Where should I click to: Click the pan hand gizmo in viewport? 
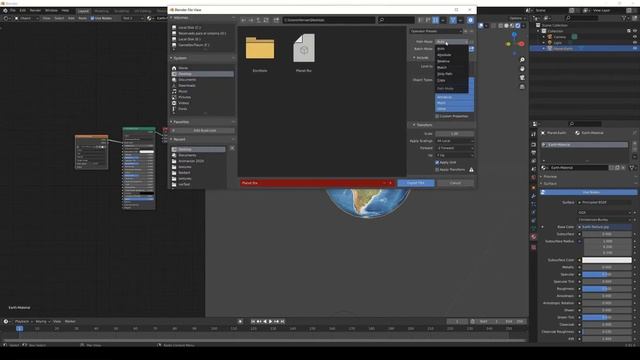[x=522, y=69]
